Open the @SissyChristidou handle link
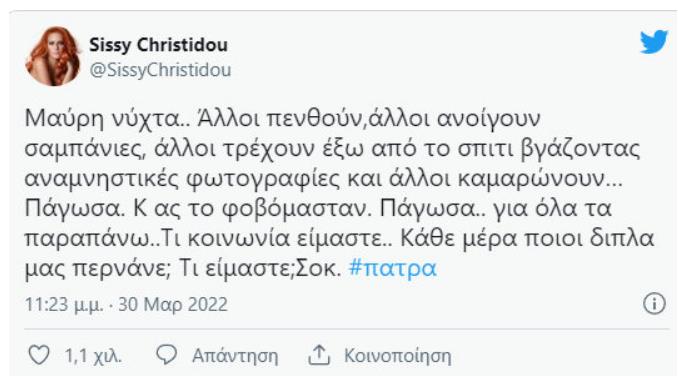Screen dimensions: 678x376 pyautogui.click(x=160, y=70)
